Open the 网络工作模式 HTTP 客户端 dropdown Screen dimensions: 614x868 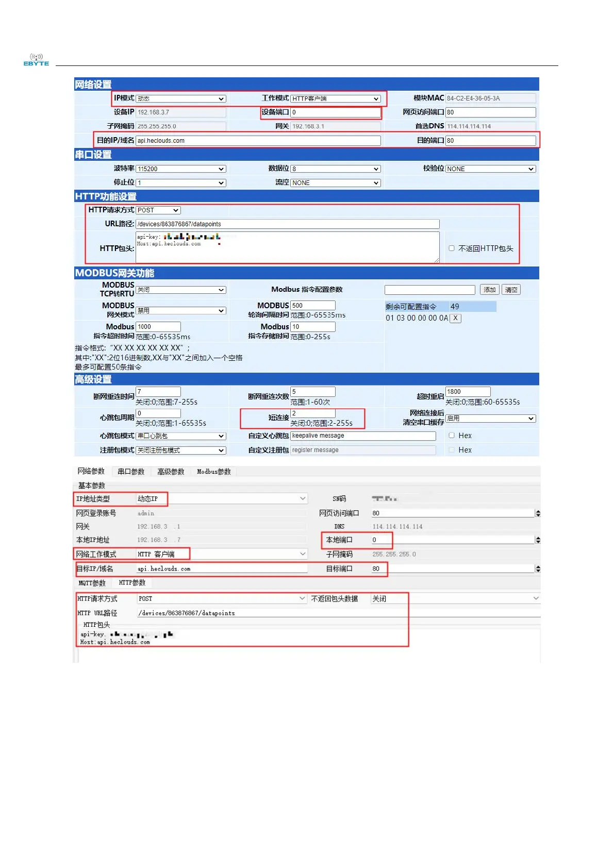point(222,554)
